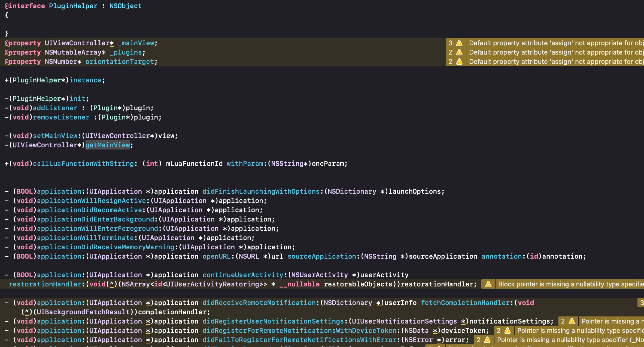Image resolution: width=644 pixels, height=347 pixels.
Task: Click warning icon on _plugins property line
Action: coord(459,52)
